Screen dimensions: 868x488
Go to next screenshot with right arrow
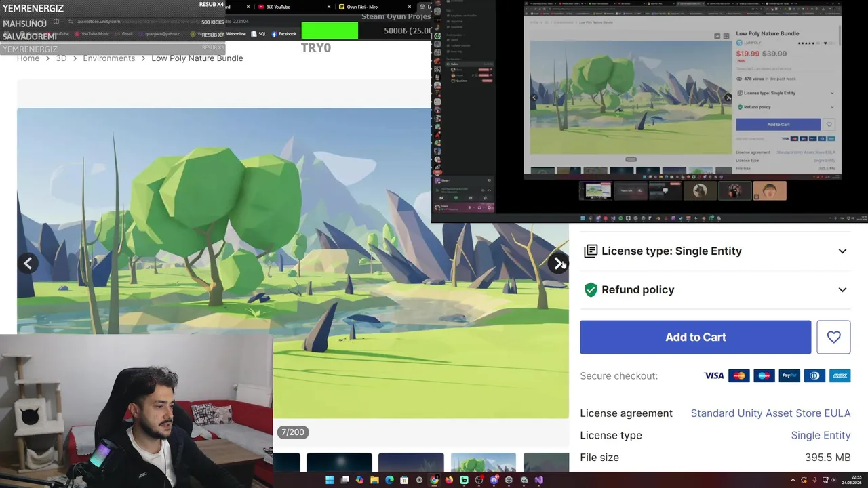[x=558, y=264]
